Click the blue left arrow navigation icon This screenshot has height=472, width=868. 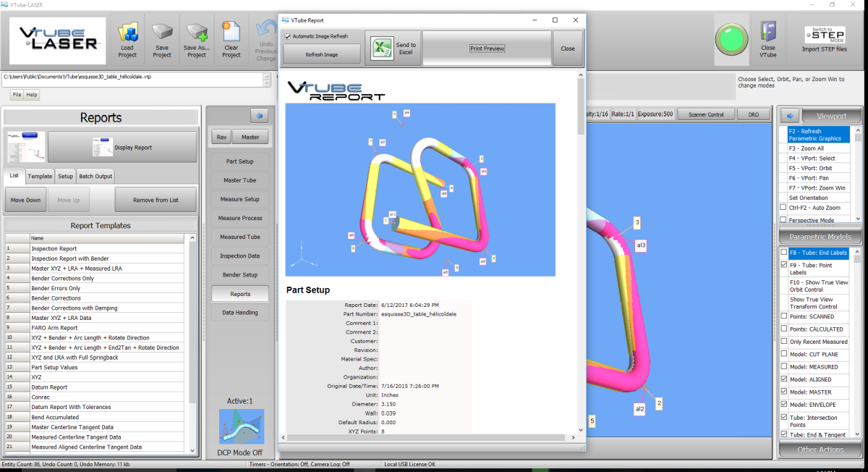(259, 115)
